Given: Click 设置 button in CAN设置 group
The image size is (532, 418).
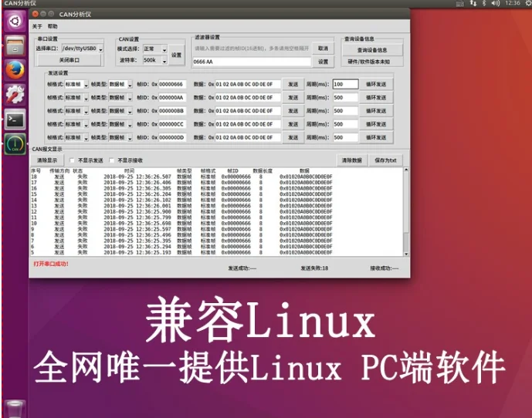Looking at the screenshot, I should (176, 55).
